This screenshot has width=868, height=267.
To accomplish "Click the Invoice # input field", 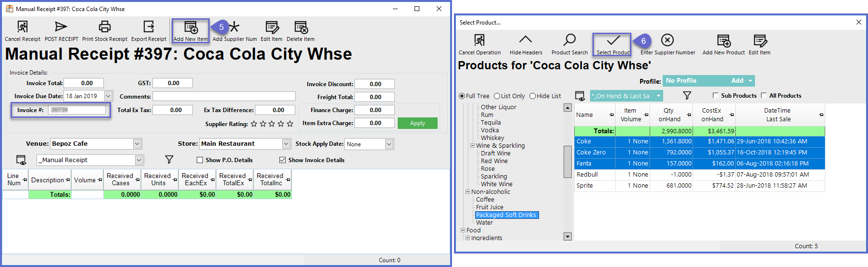I will [77, 110].
